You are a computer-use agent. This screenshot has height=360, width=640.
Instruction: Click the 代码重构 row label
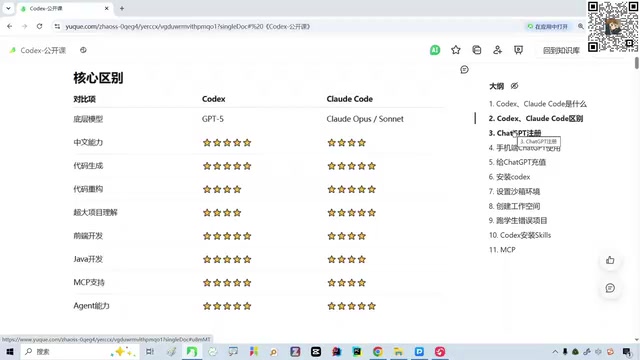pos(88,189)
